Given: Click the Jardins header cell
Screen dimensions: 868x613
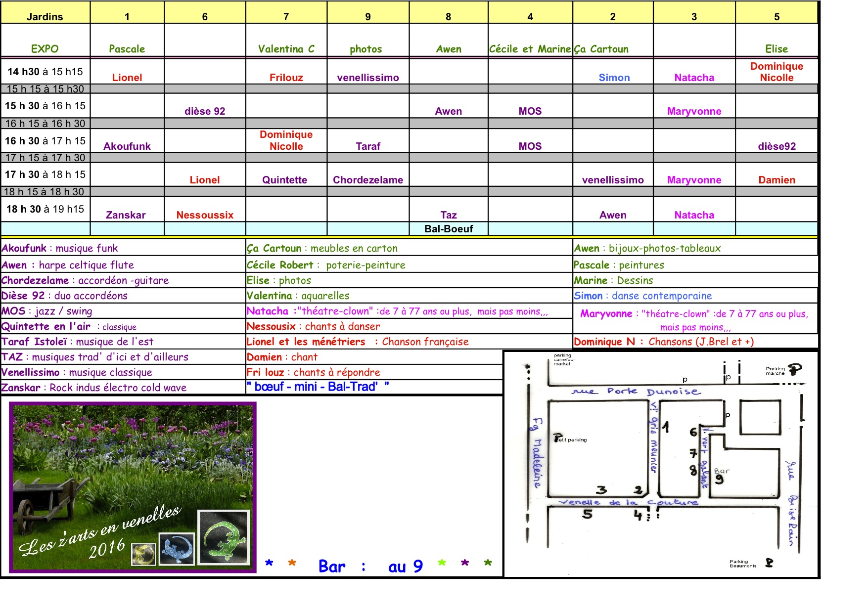Looking at the screenshot, I should click(45, 17).
